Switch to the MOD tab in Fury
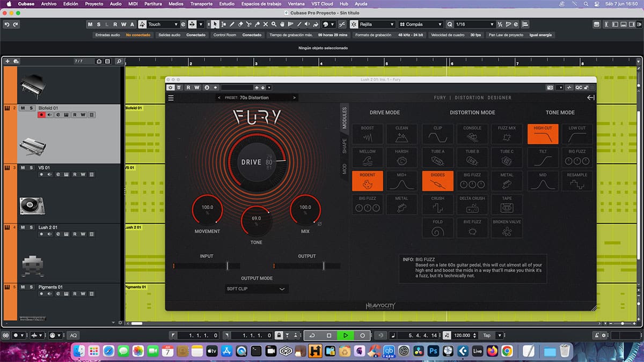Viewport: 644px width, 362px height. pyautogui.click(x=345, y=169)
